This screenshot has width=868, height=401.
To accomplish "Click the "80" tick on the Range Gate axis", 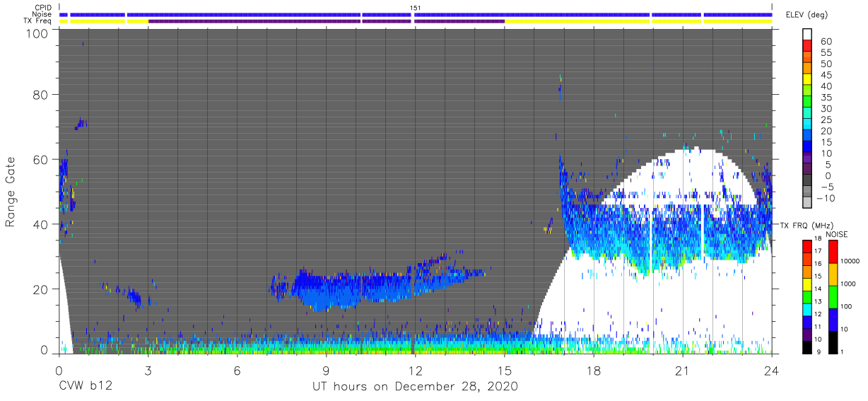I will [40, 95].
